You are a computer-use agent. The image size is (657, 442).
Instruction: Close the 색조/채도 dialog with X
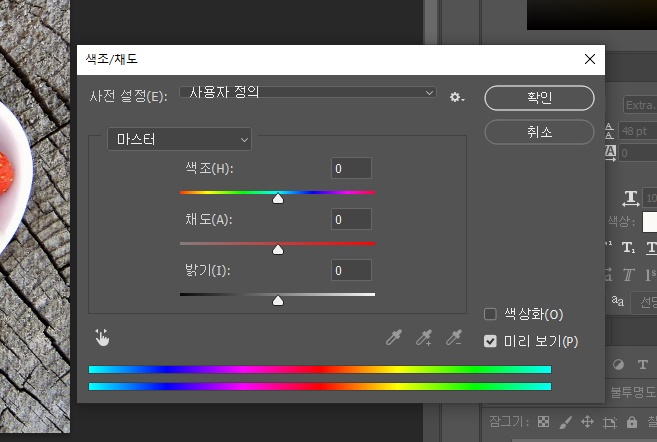coord(590,59)
